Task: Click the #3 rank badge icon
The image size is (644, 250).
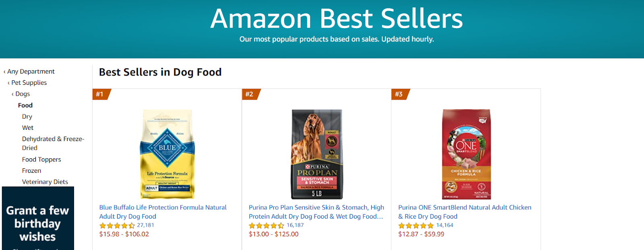Action: tap(400, 94)
